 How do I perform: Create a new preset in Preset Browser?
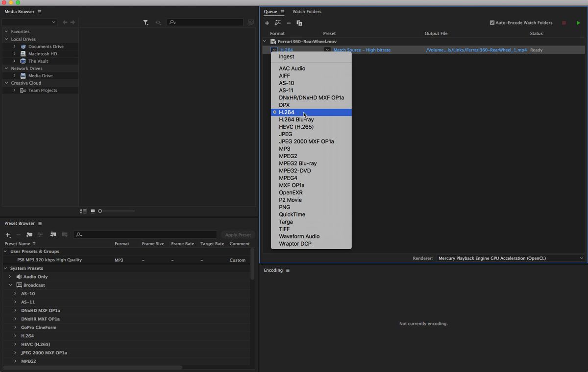pos(8,235)
